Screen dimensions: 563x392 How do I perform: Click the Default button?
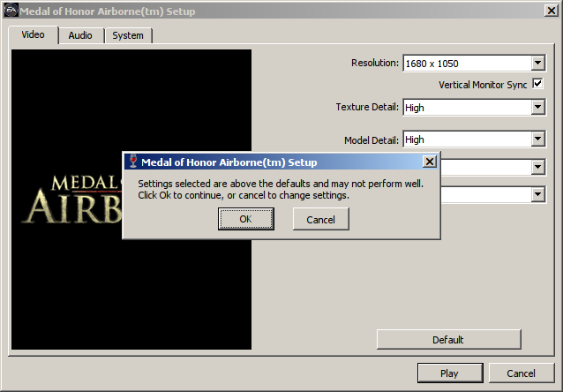point(449,340)
